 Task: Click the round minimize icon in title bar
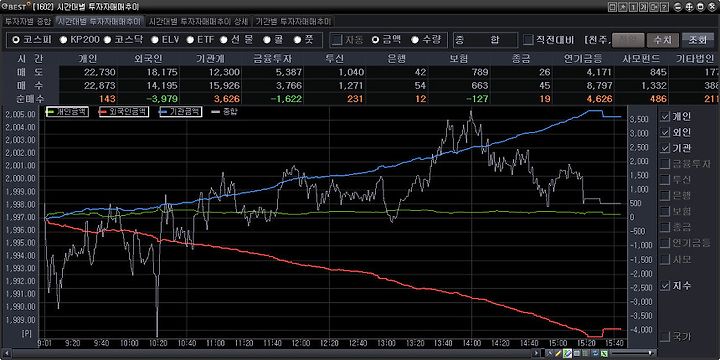[x=679, y=7]
